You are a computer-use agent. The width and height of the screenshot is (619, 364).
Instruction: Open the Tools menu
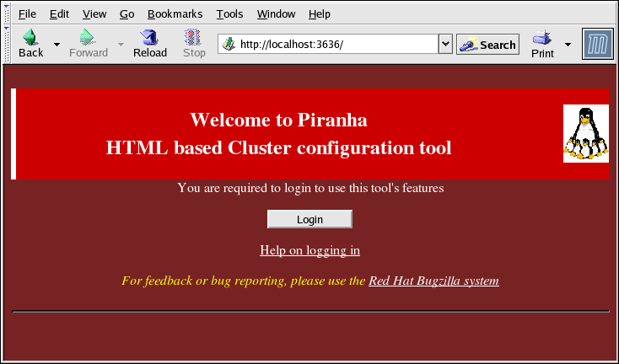pos(229,14)
